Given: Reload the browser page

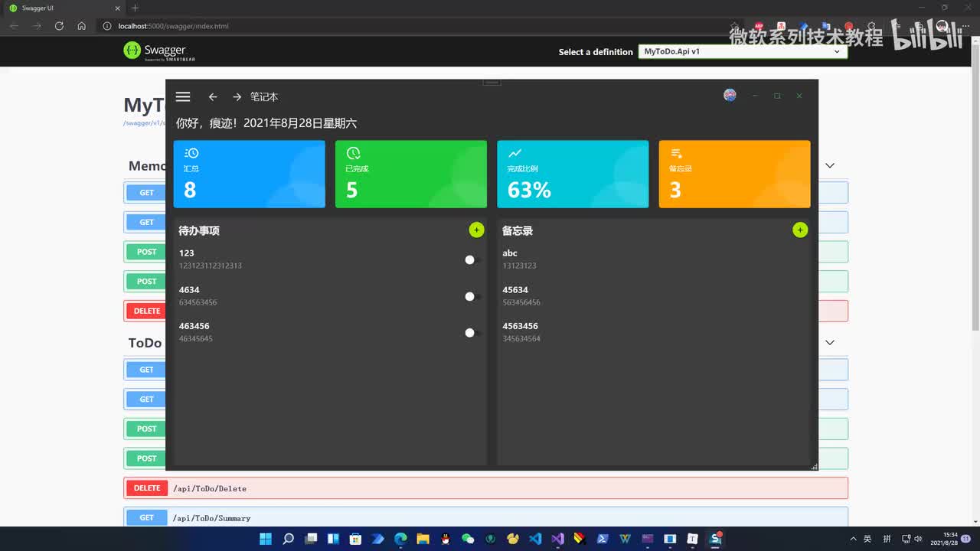Looking at the screenshot, I should (59, 26).
